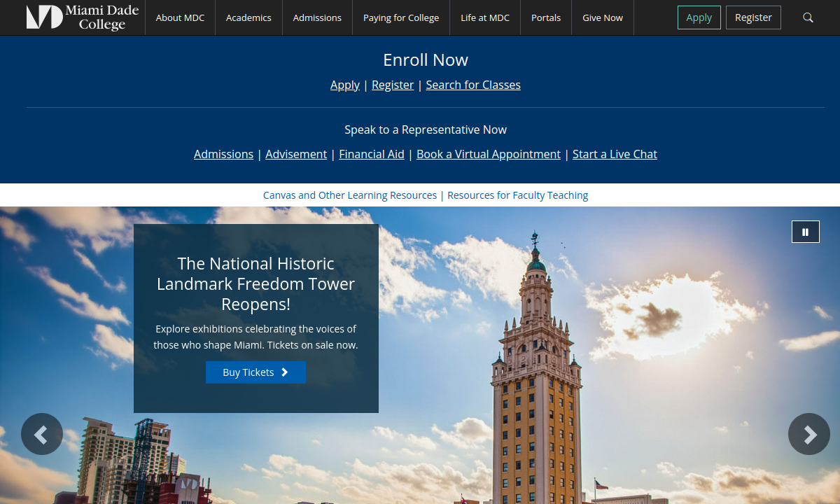Select Give Now in the navigation bar

click(603, 17)
